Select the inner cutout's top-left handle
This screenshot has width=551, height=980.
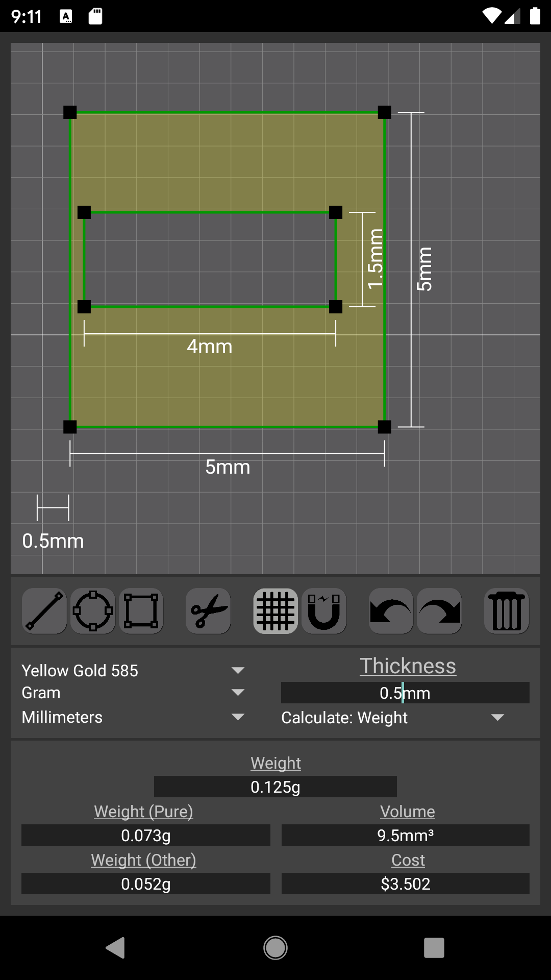(x=84, y=212)
